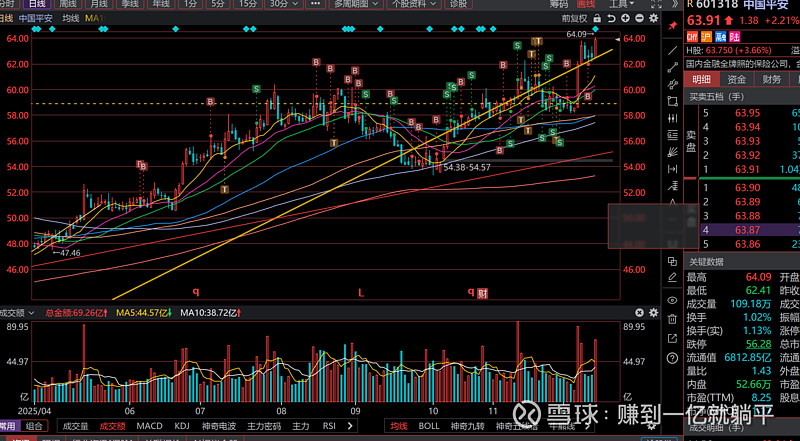Click the 筹码 chips button

(x=559, y=4)
